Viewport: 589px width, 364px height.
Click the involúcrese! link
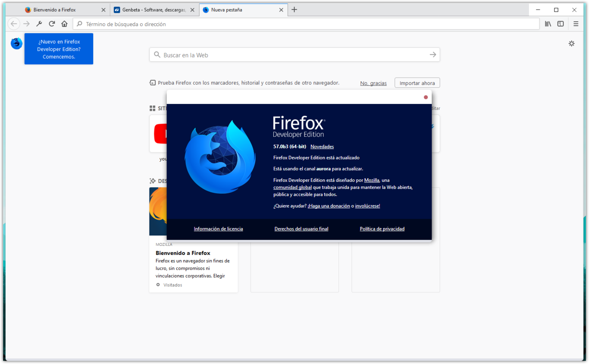tap(367, 206)
